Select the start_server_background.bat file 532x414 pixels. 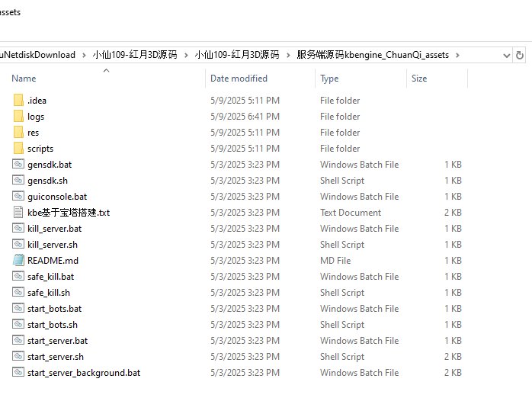click(x=83, y=373)
